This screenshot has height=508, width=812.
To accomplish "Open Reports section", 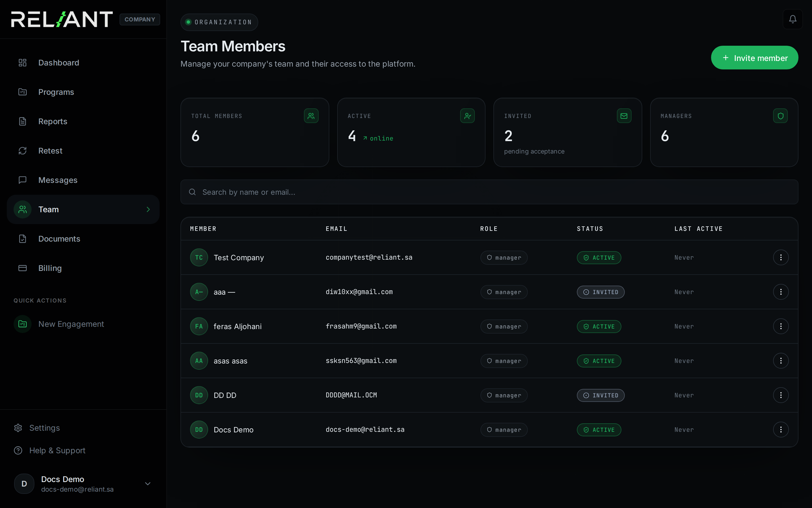I will coord(83,121).
